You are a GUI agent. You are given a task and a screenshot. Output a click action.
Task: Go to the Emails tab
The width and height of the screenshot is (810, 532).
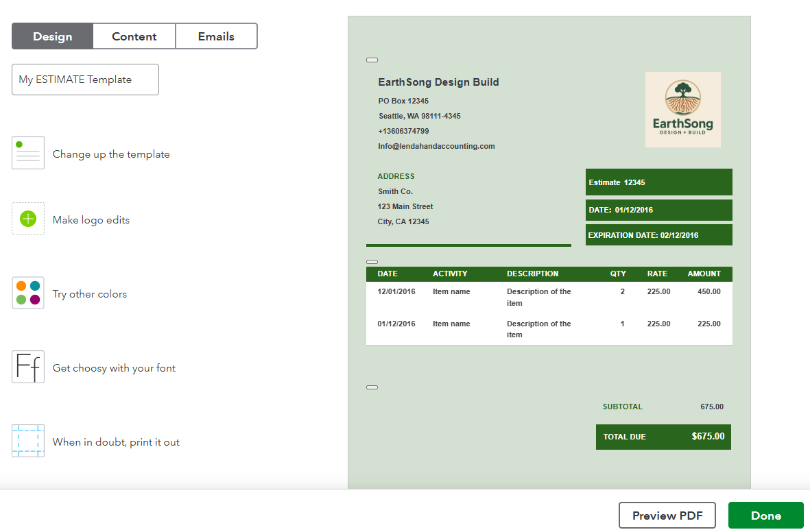click(x=216, y=36)
